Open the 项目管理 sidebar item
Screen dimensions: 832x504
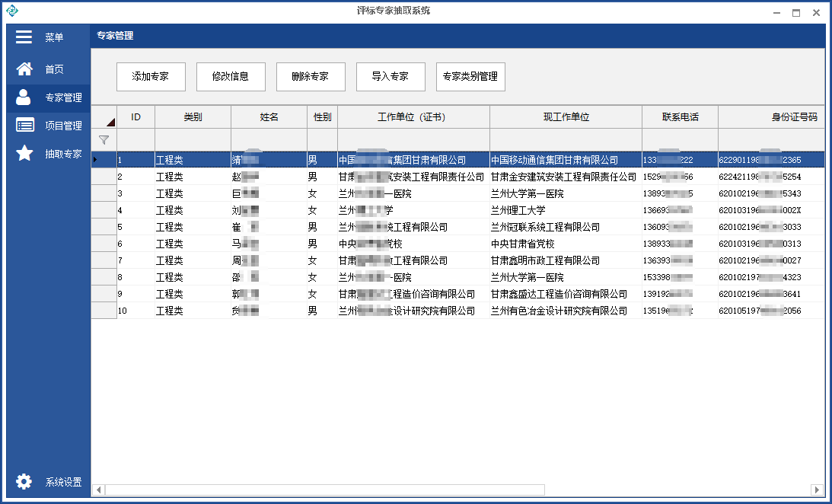[x=48, y=126]
